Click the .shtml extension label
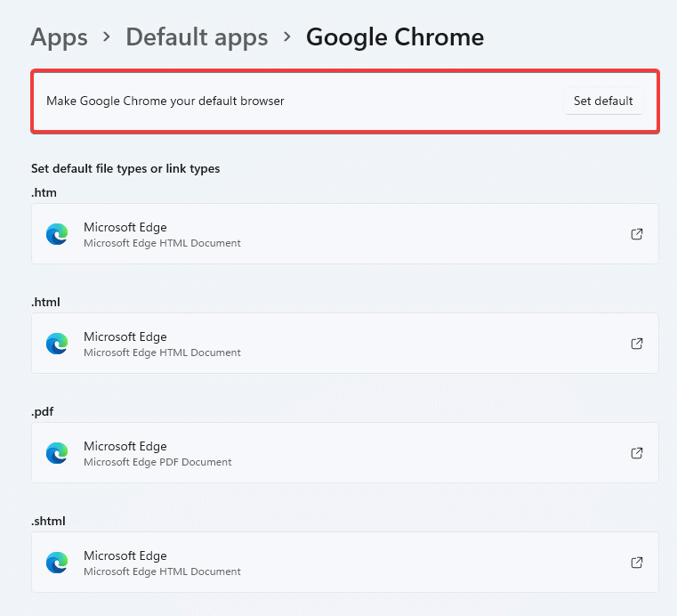 coord(48,521)
